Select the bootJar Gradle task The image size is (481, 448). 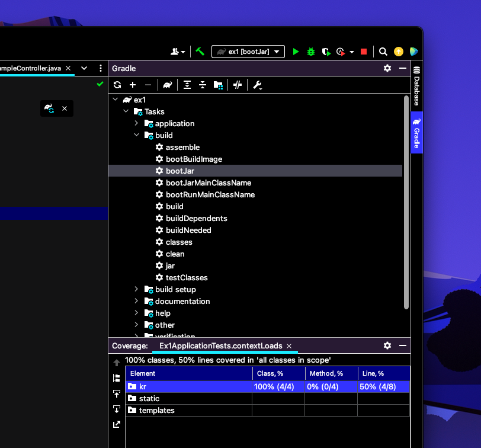[255, 171]
